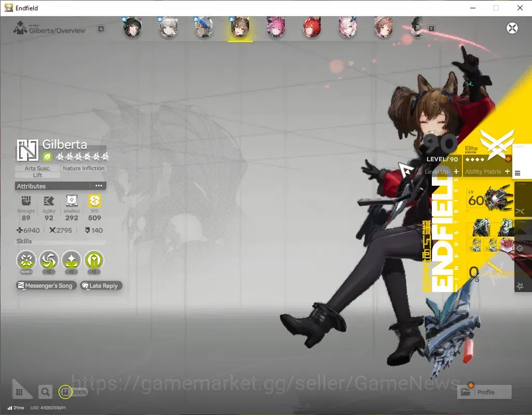
Task: Click the Level Up plus button
Action: (x=456, y=172)
